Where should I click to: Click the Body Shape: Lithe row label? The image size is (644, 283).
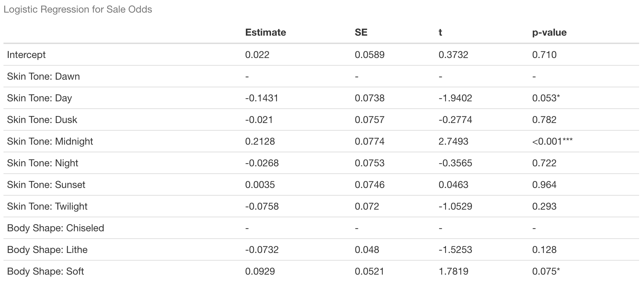click(47, 250)
